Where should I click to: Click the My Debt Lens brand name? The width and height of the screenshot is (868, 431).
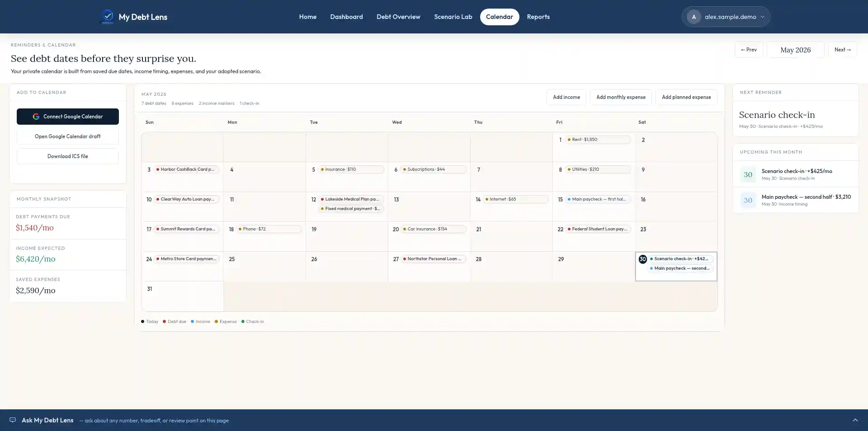pyautogui.click(x=143, y=17)
